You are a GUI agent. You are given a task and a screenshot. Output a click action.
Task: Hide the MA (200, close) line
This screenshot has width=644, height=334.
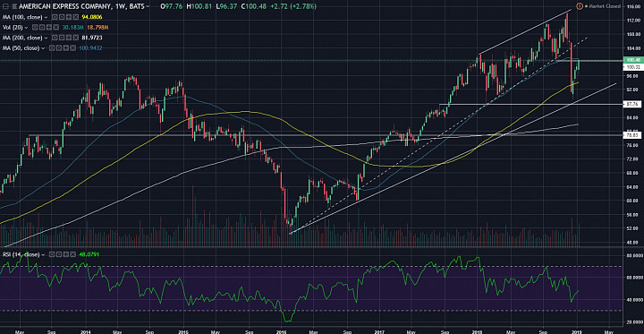(55, 38)
